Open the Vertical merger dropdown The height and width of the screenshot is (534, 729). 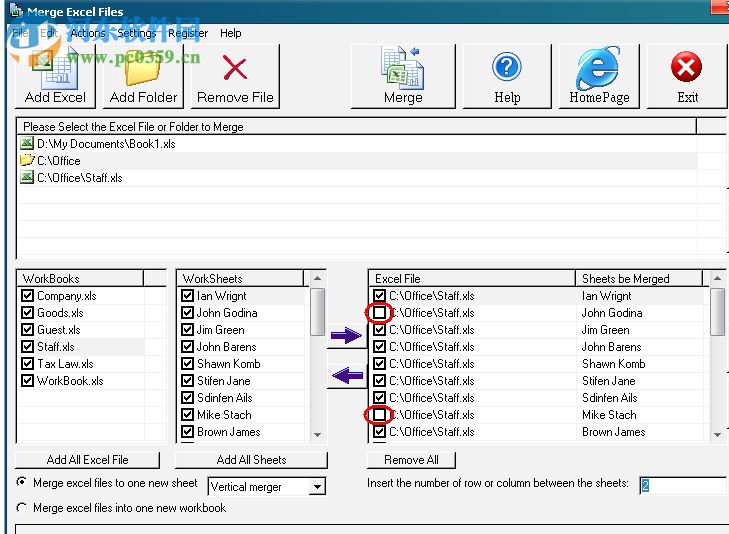(318, 487)
